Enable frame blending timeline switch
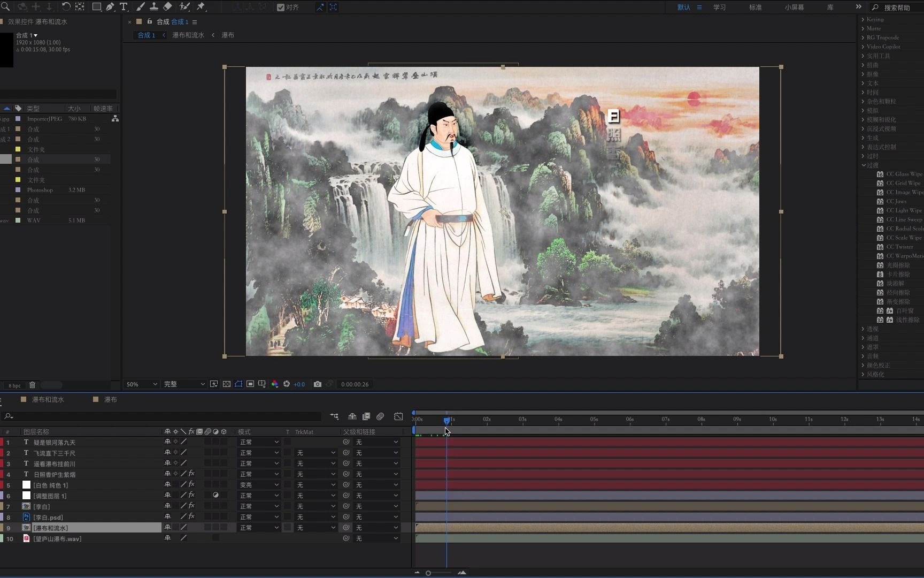 [x=366, y=416]
